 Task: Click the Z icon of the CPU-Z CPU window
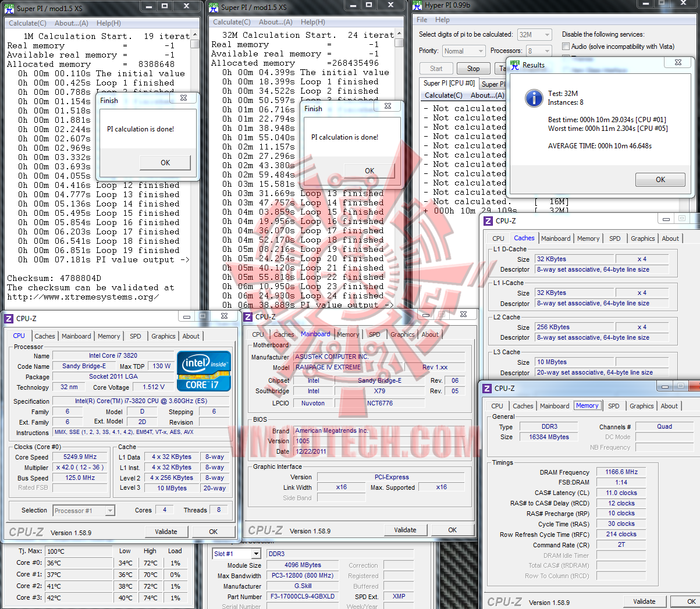click(9, 318)
